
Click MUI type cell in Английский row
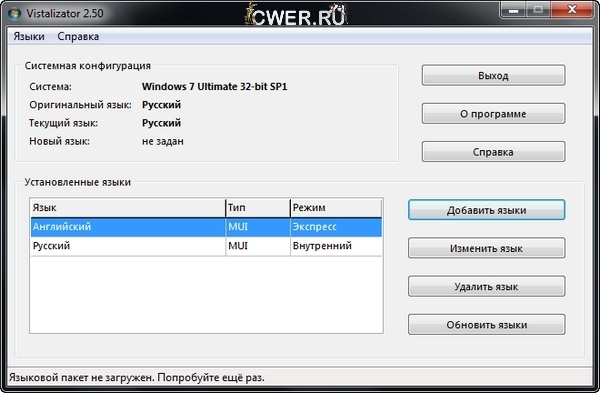pyautogui.click(x=258, y=227)
